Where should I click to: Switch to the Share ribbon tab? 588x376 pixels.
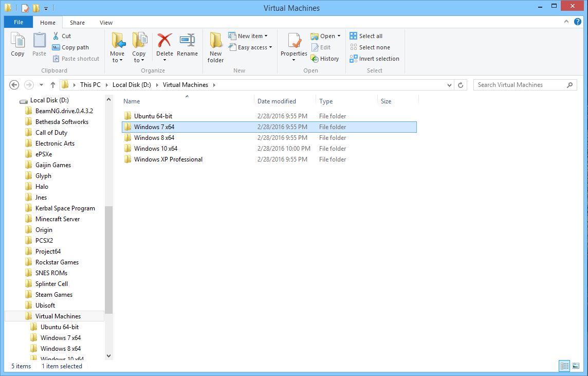tap(77, 23)
